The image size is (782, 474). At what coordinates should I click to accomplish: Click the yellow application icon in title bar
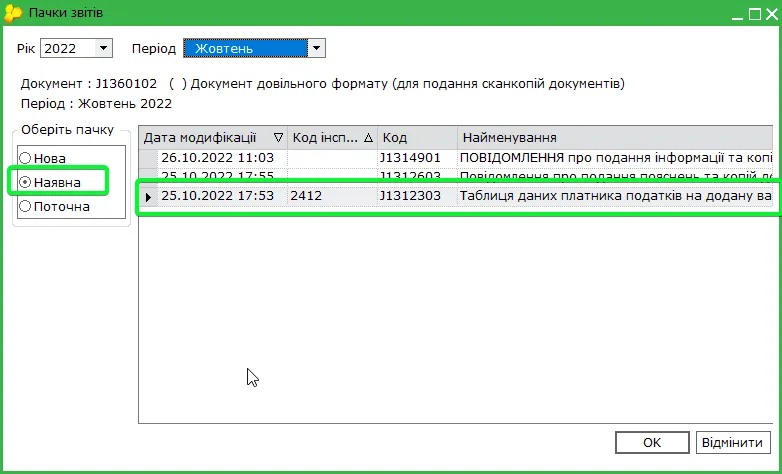[x=13, y=12]
